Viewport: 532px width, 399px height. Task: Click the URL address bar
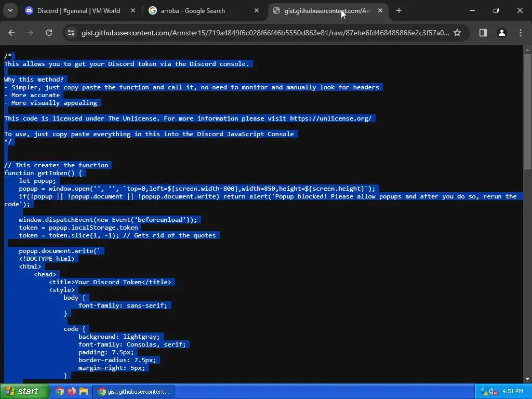(264, 33)
